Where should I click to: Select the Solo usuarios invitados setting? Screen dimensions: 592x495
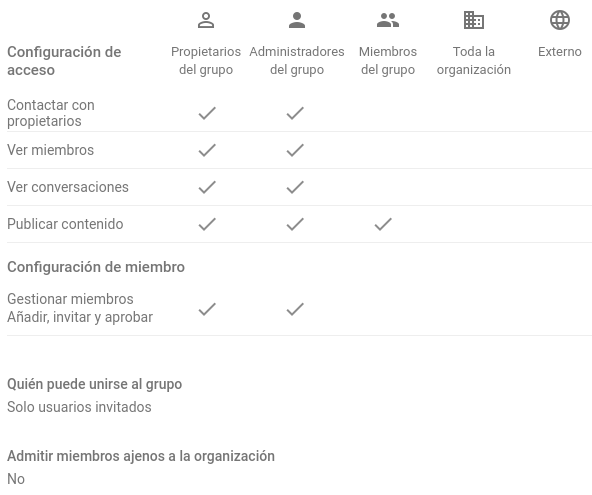click(x=79, y=407)
